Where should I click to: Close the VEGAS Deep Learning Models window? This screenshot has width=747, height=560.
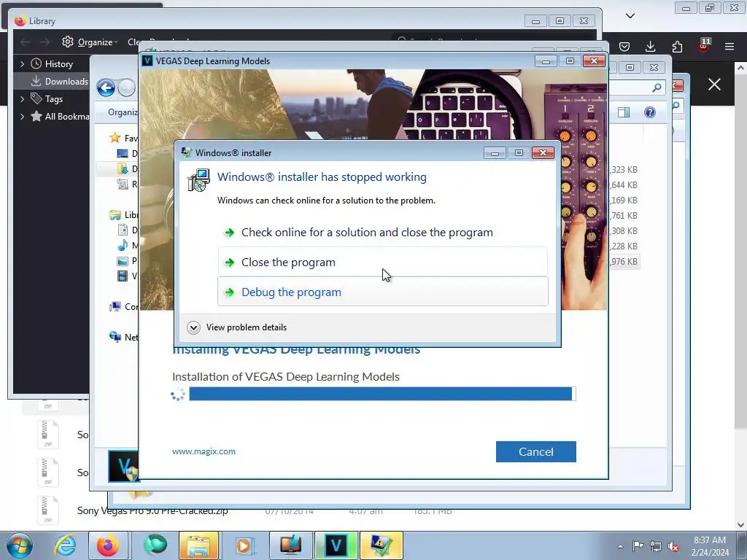pos(594,61)
